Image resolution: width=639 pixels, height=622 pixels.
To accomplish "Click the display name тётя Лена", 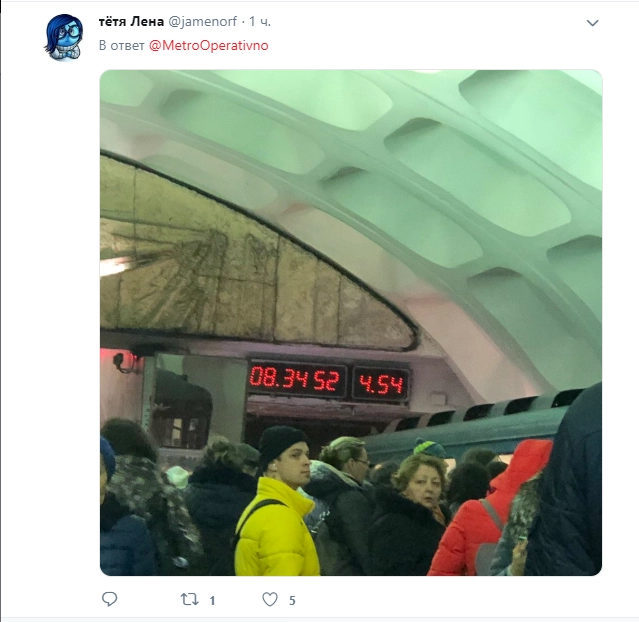I will 131,21.
